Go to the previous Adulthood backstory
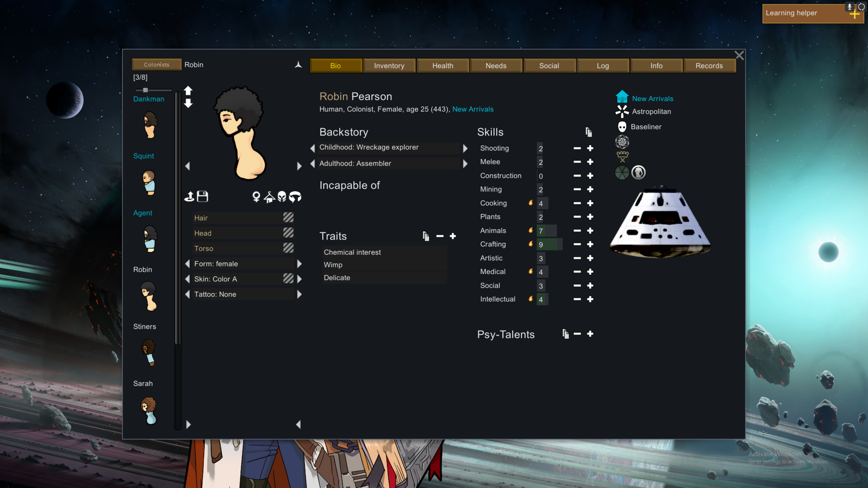This screenshot has height=488, width=868. click(312, 164)
